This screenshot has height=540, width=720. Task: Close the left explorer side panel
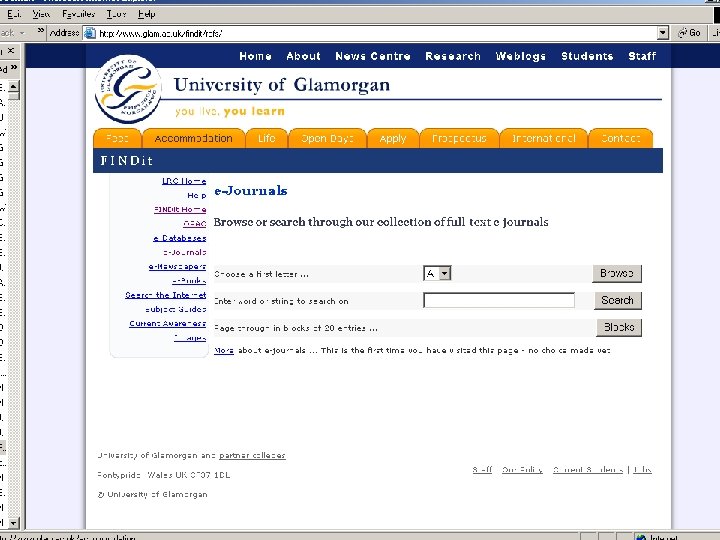coord(11,51)
